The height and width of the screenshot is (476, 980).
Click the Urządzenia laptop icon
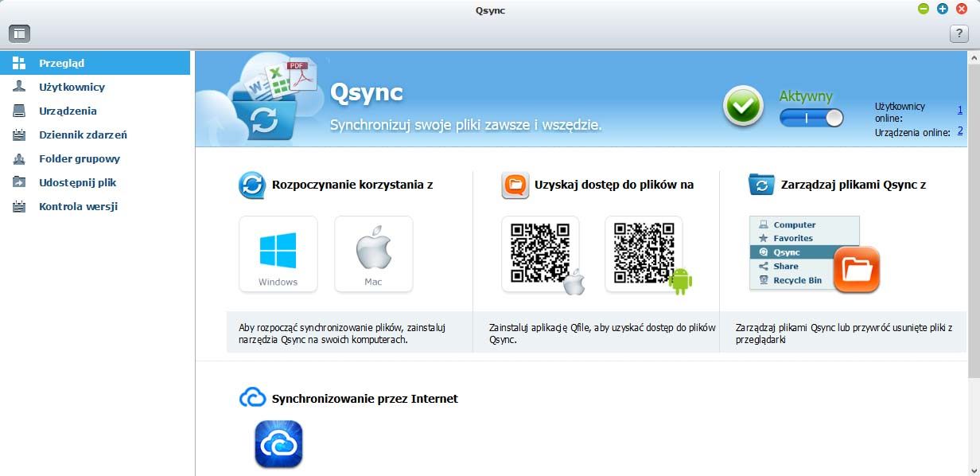(19, 111)
